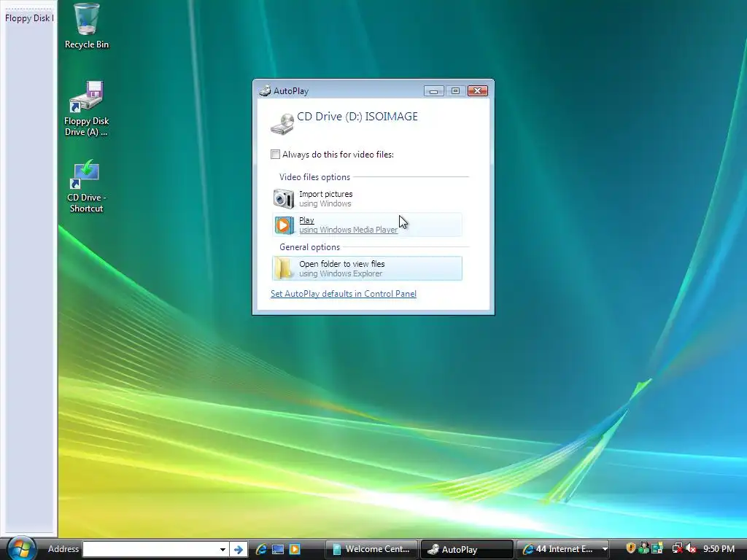Launch Internet Explorer from Quick Launch
This screenshot has height=560, width=747.
click(x=261, y=549)
